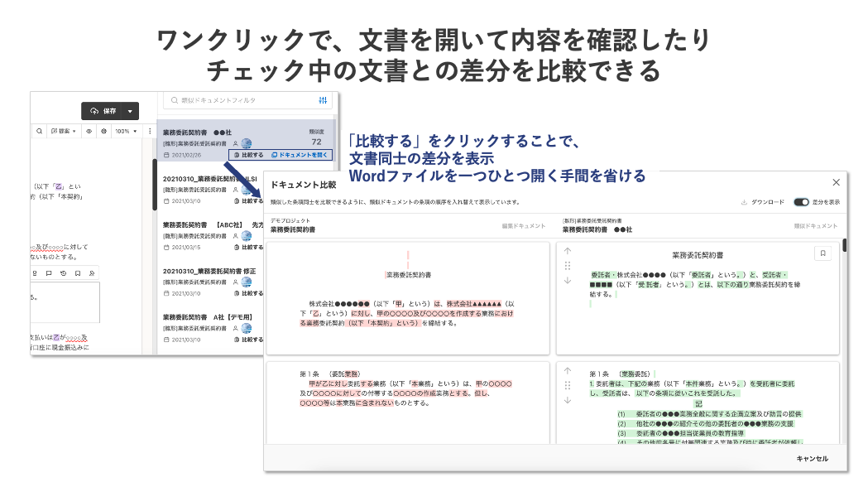Move the 第1条 clause down with the arrow icon
Viewport: 868px width, 487px height.
[x=568, y=400]
